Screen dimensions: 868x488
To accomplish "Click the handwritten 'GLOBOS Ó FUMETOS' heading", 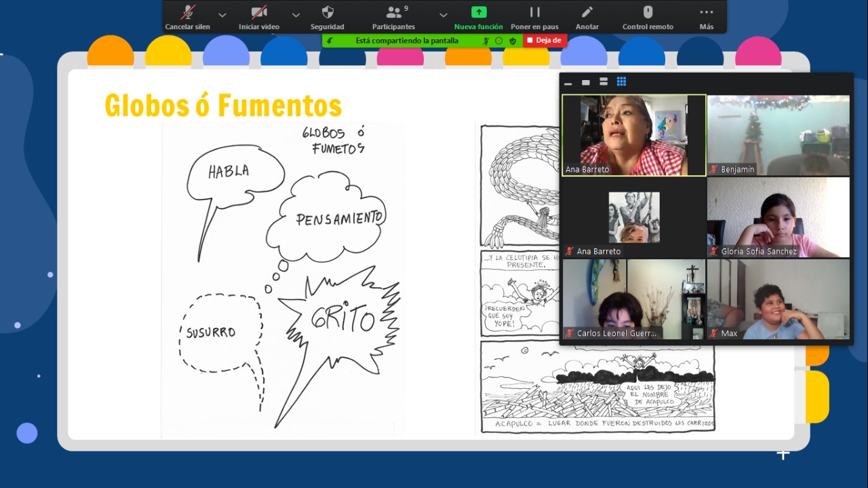I will coord(334,140).
